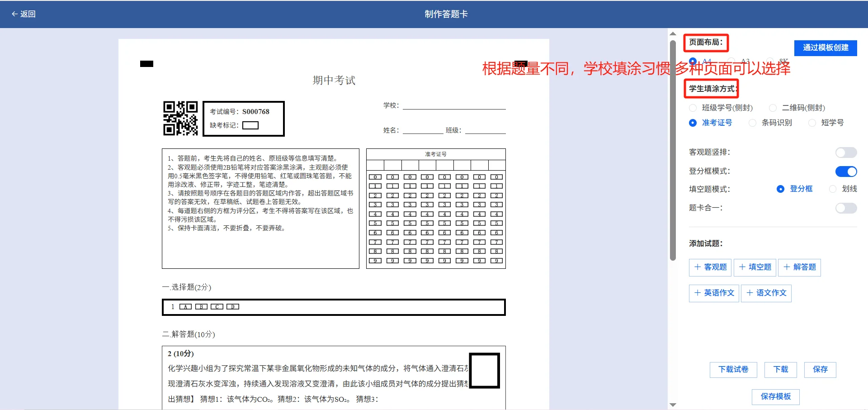Screen dimensions: 868x410
Task: Enable the 题卡合一 toggle
Action: click(x=846, y=208)
